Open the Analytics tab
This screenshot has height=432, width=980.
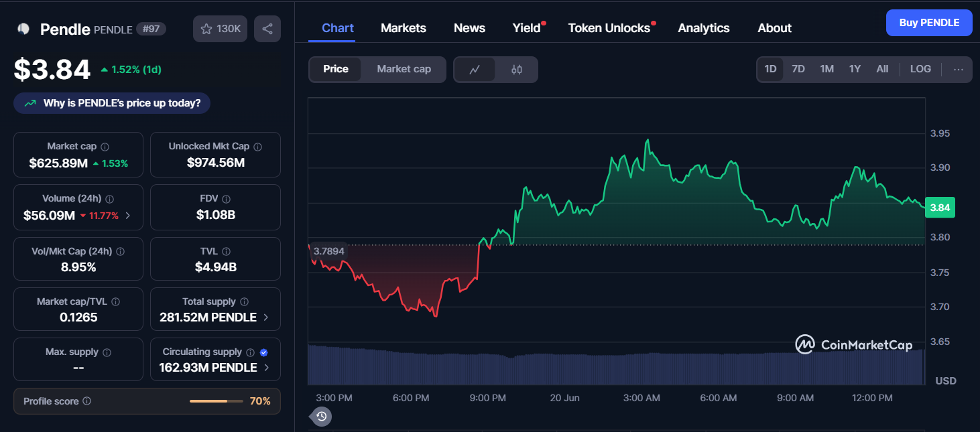[704, 28]
